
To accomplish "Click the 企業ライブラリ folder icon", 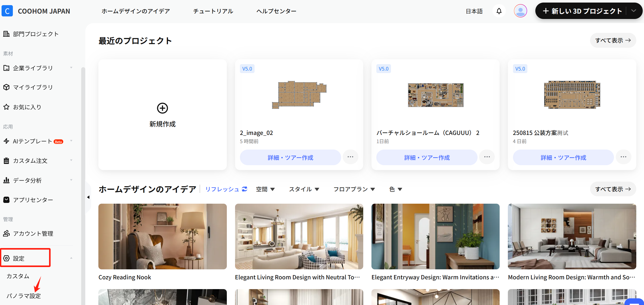I will [6, 68].
